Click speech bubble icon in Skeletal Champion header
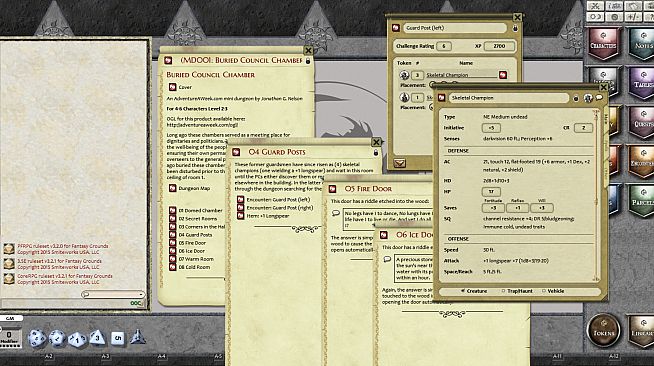The image size is (654, 366). coord(599,98)
